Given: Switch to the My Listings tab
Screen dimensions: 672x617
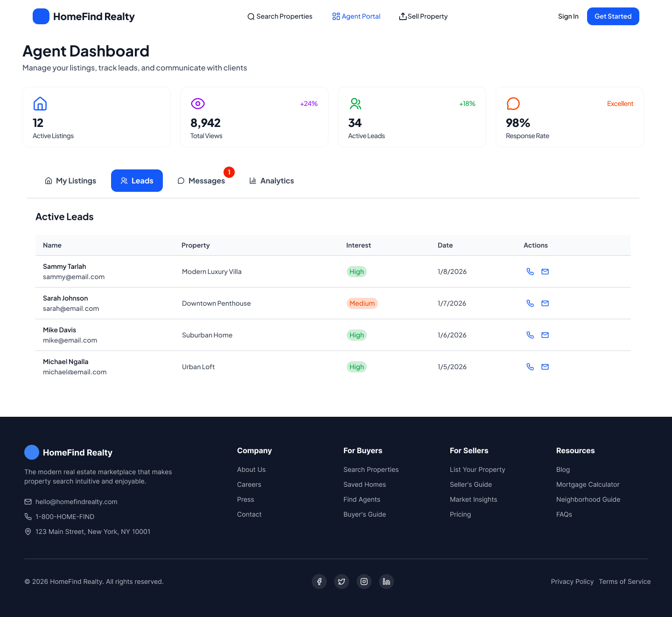Looking at the screenshot, I should point(70,181).
